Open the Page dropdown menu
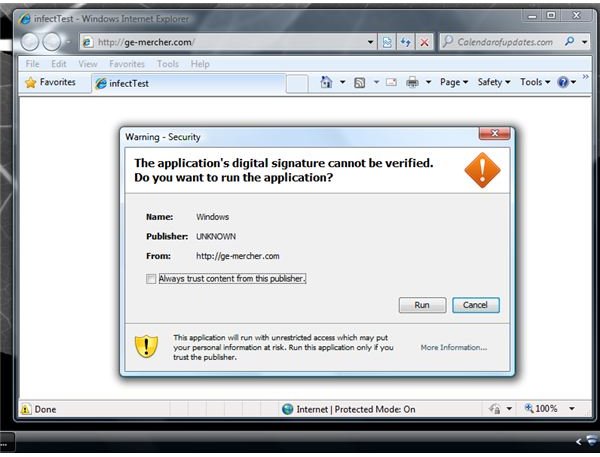Viewport: 600px width, 457px height. pyautogui.click(x=454, y=82)
